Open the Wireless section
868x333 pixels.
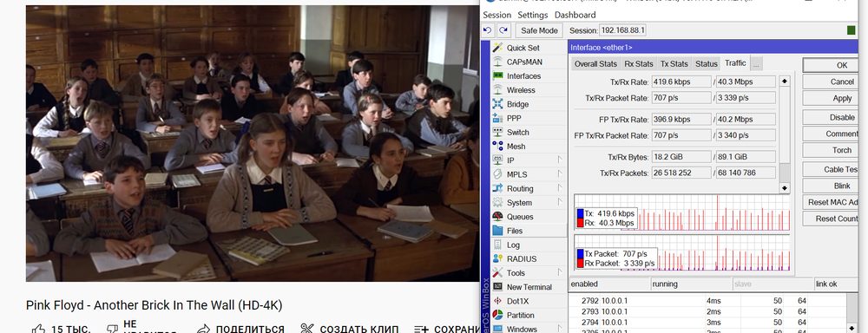coord(521,89)
